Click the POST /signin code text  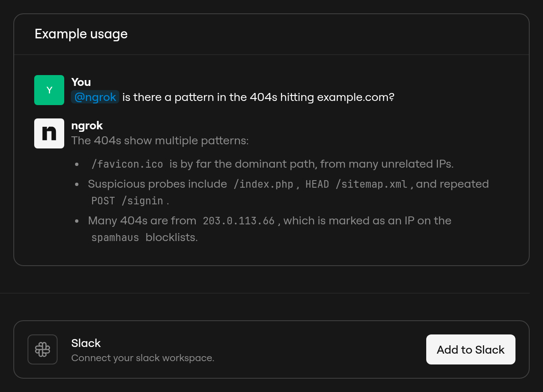click(127, 201)
